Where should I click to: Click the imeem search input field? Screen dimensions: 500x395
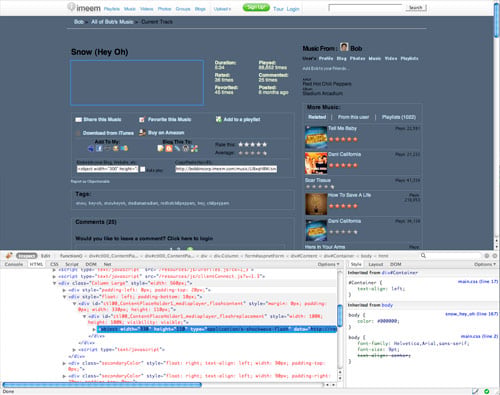click(365, 8)
